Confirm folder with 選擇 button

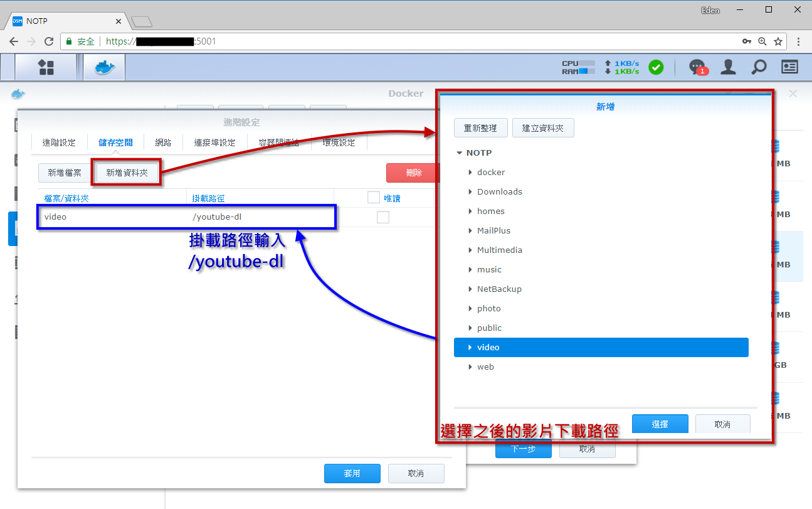click(x=660, y=424)
